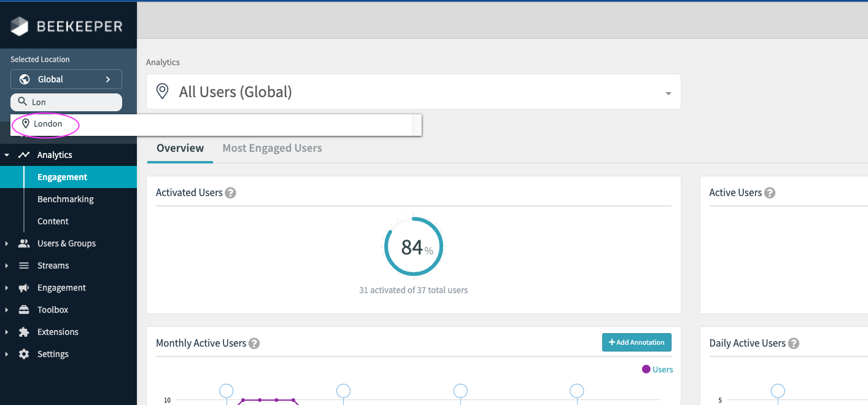Click the London location pin icon
This screenshot has height=405, width=868.
[26, 124]
